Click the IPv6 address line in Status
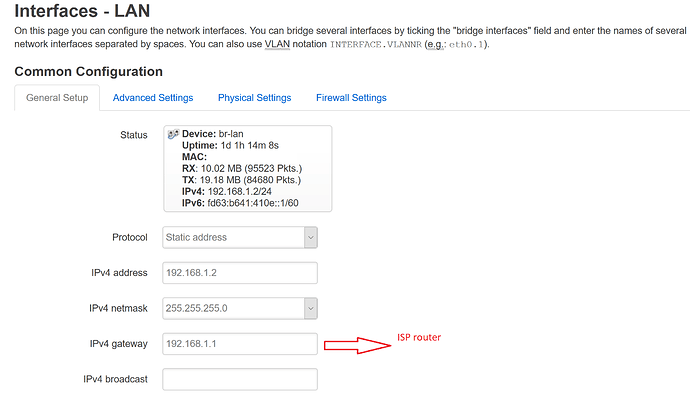The width and height of the screenshot is (690, 394). (240, 203)
